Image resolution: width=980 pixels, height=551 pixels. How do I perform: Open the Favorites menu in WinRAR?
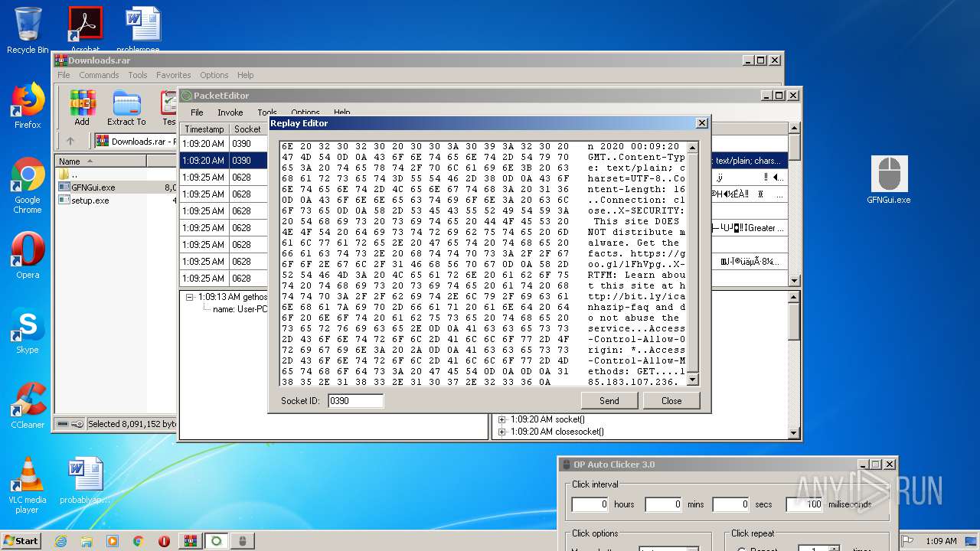[x=174, y=75]
